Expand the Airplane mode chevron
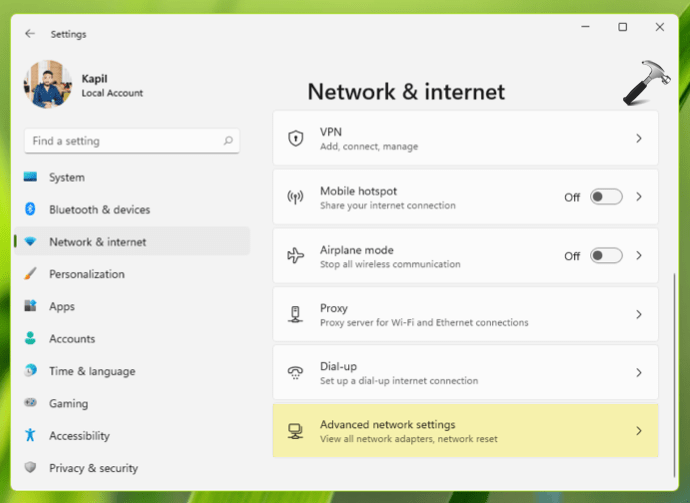This screenshot has width=690, height=503. pyautogui.click(x=639, y=255)
